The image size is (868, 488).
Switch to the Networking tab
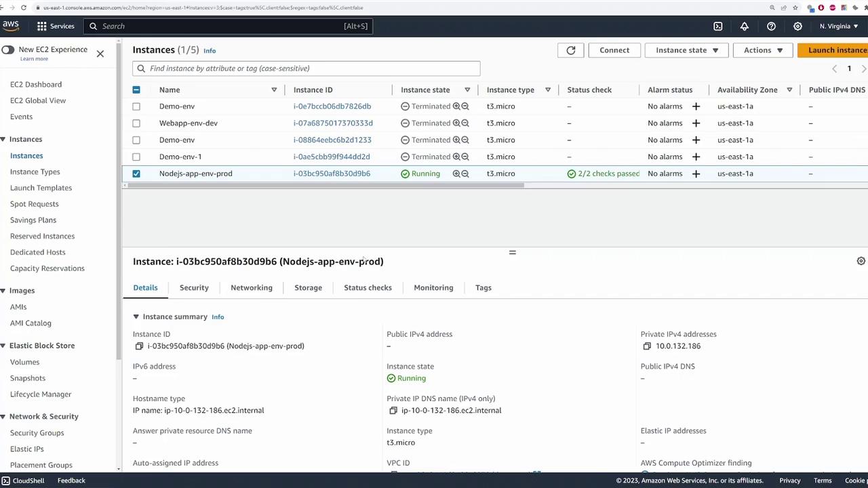[252, 287]
